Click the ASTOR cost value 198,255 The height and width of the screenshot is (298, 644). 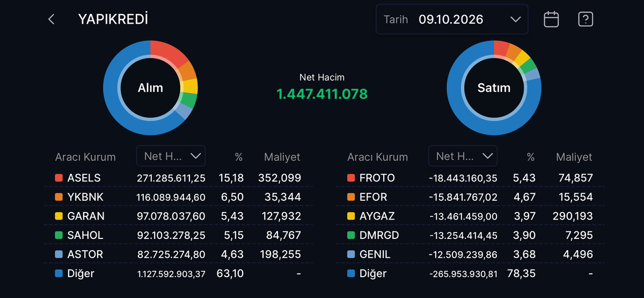280,254
